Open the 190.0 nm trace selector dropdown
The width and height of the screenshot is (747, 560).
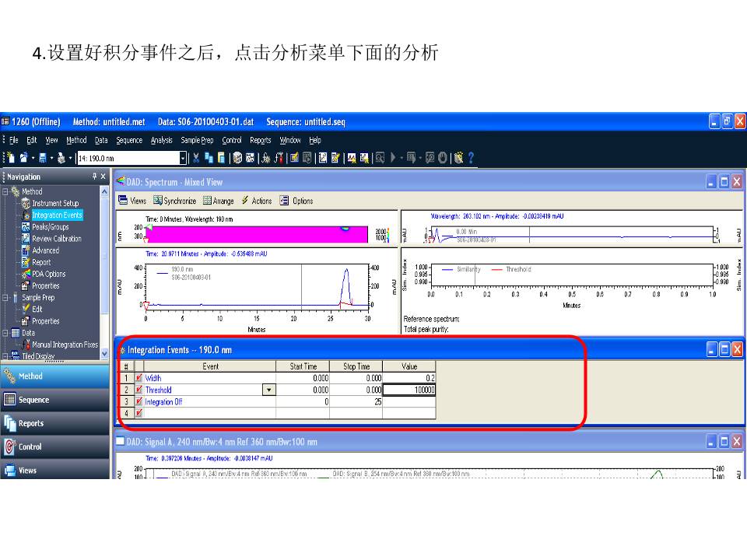click(184, 159)
